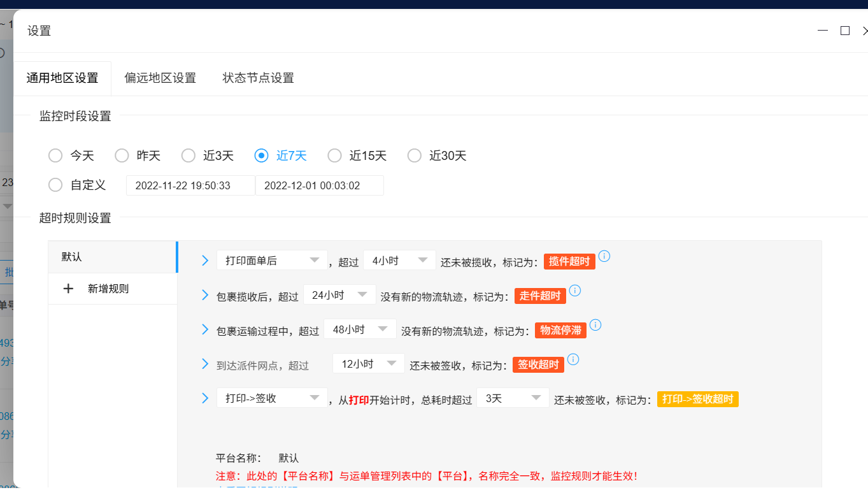868x490 pixels.
Task: Expand the 到达派件网点 rule row chevron
Action: 205,364
